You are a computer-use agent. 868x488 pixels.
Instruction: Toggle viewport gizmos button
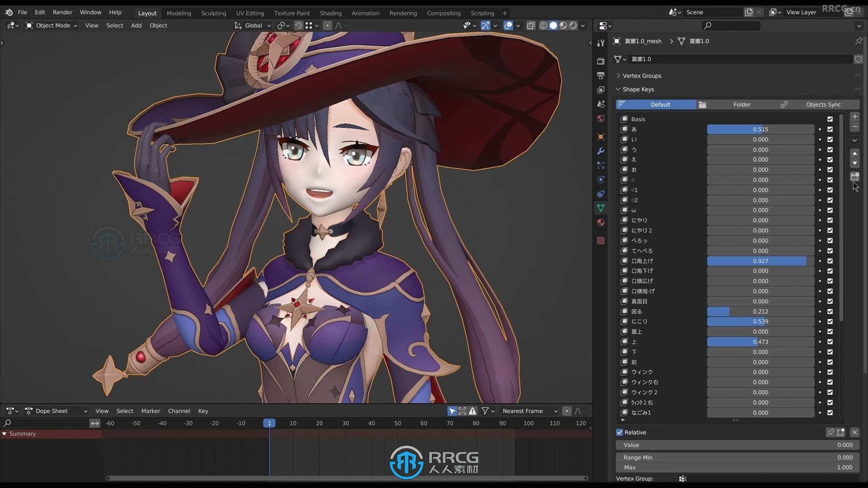[485, 26]
